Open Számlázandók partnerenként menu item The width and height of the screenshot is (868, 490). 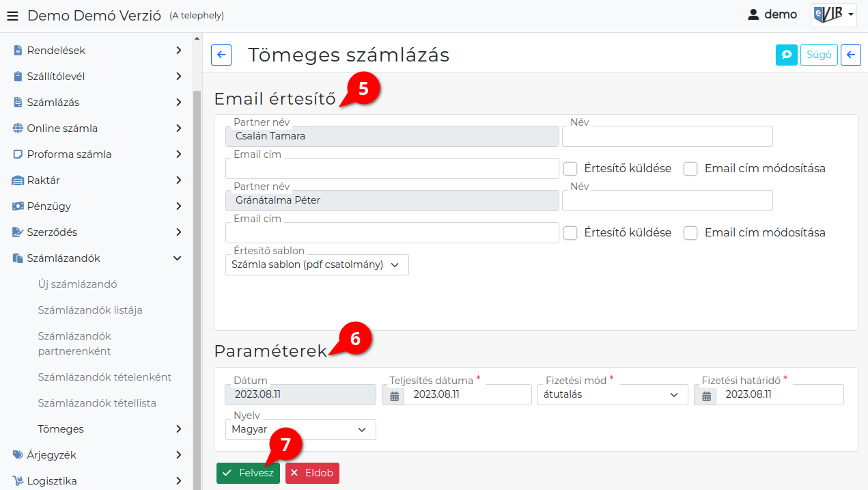click(74, 344)
